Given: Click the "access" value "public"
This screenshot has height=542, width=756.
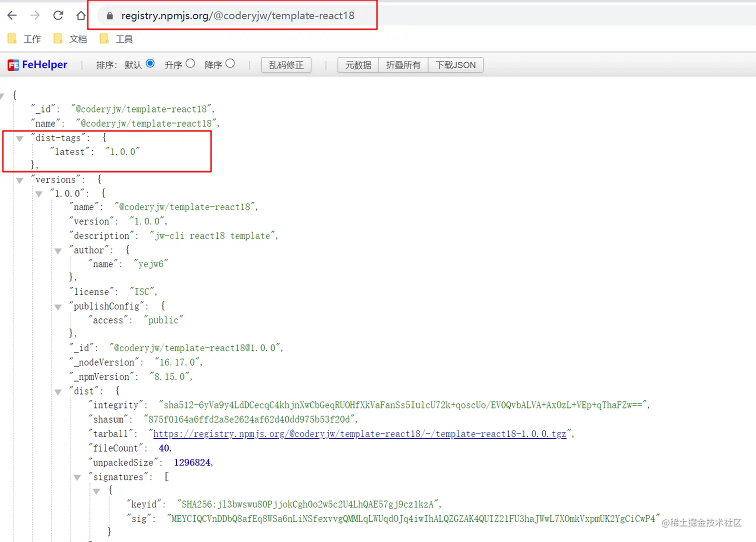Looking at the screenshot, I should pos(163,320).
